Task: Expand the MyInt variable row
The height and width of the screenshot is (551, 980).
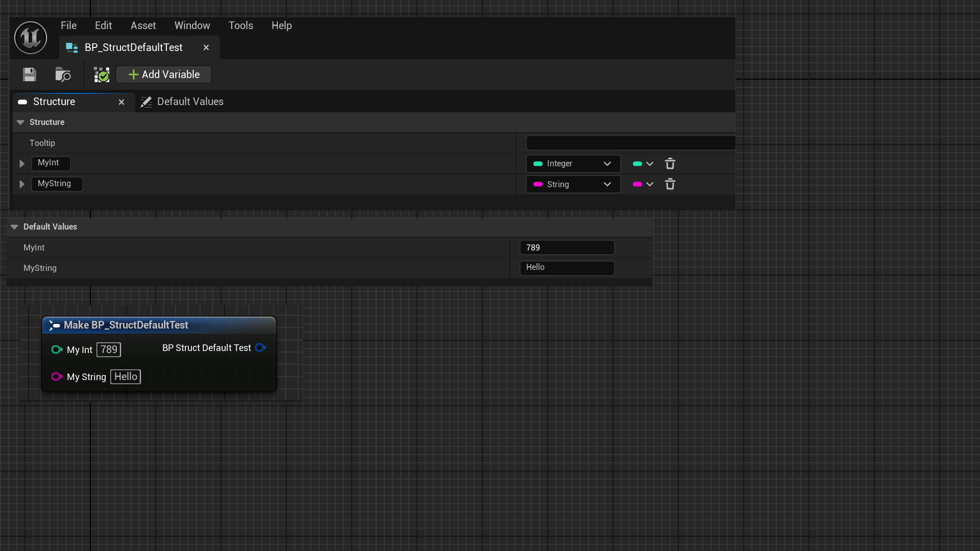Action: coord(22,164)
